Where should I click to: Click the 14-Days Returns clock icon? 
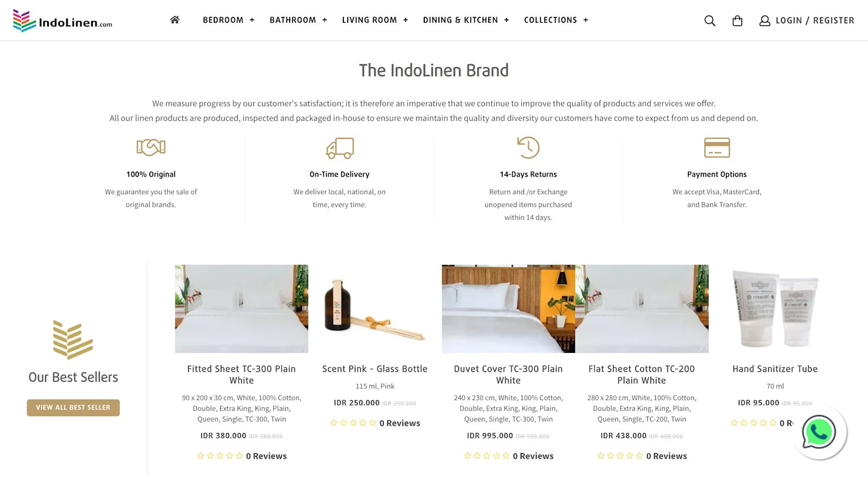click(528, 147)
